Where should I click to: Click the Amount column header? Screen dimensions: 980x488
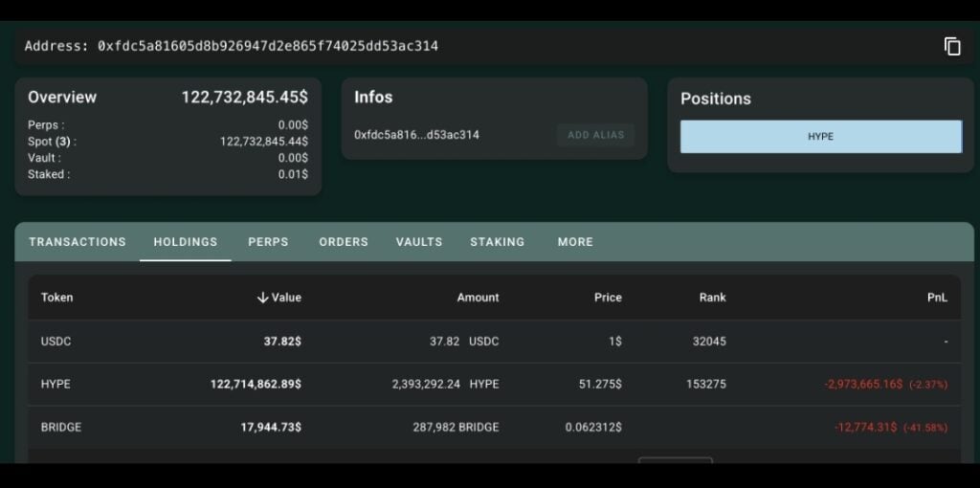pyautogui.click(x=478, y=298)
